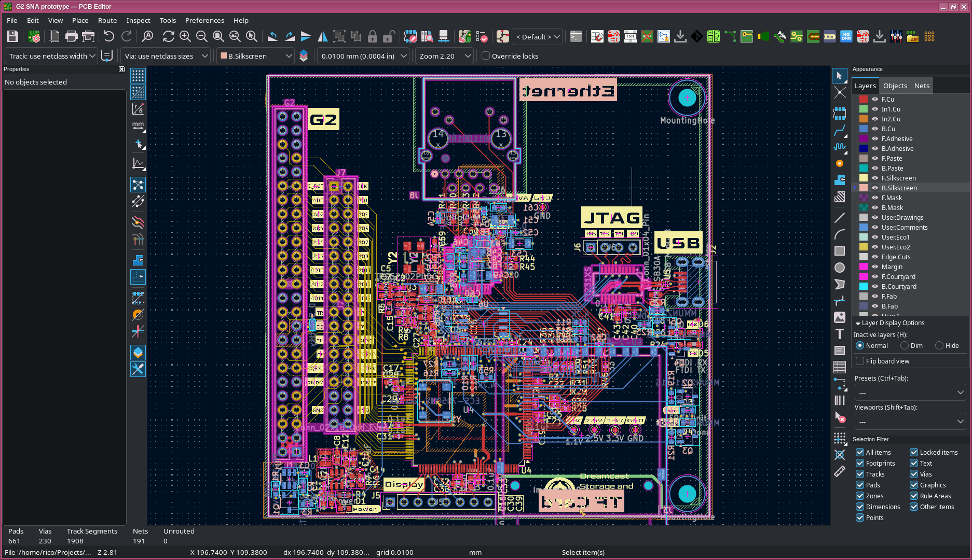Open the Route menu
Viewport: 972px width, 560px height.
[x=107, y=20]
